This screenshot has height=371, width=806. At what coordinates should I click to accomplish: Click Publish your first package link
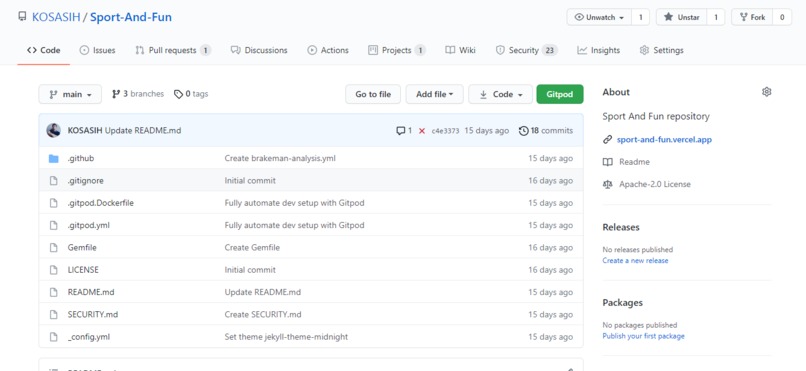coord(644,336)
